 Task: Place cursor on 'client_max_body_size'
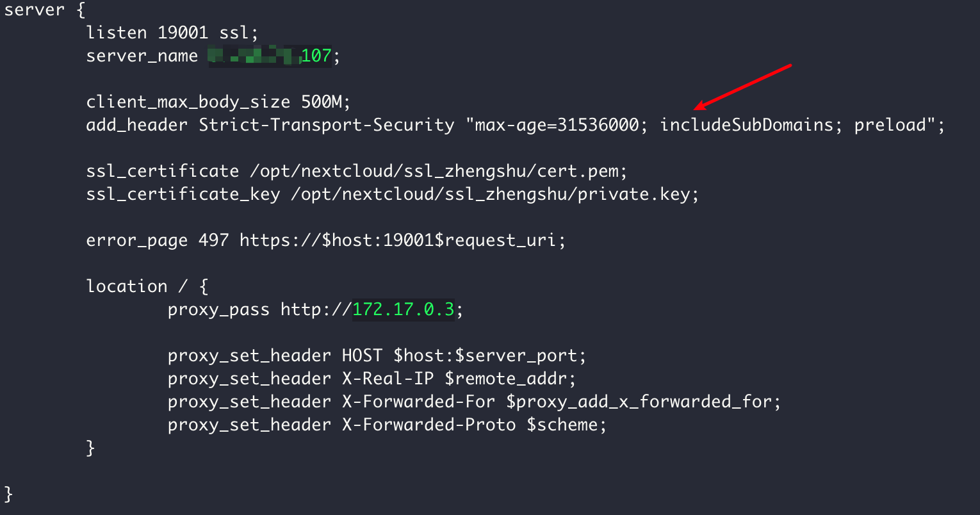pos(188,102)
